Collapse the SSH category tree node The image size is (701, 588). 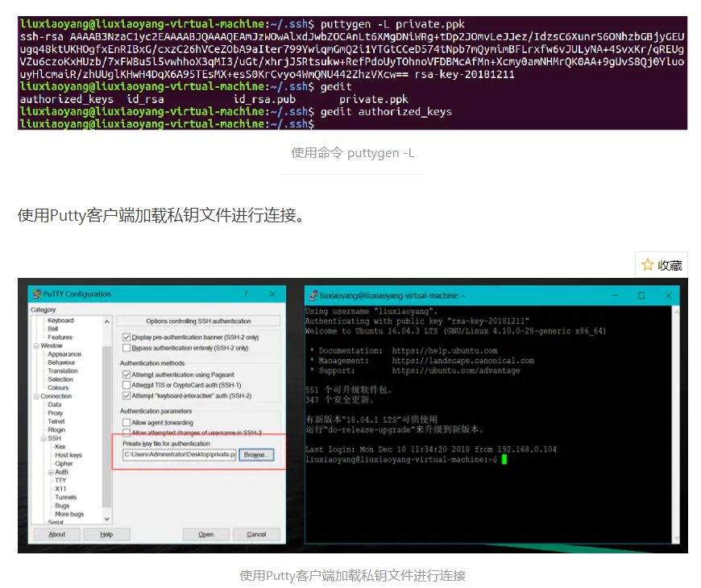click(44, 438)
